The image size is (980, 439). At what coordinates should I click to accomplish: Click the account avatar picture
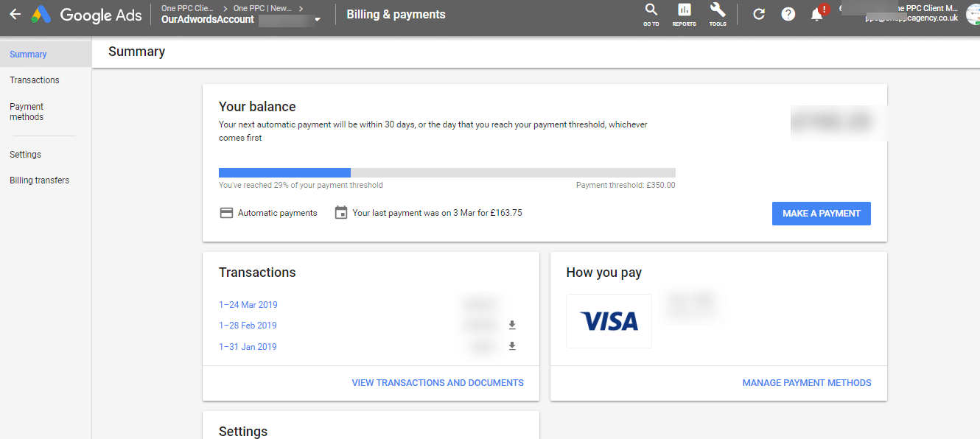tap(973, 14)
